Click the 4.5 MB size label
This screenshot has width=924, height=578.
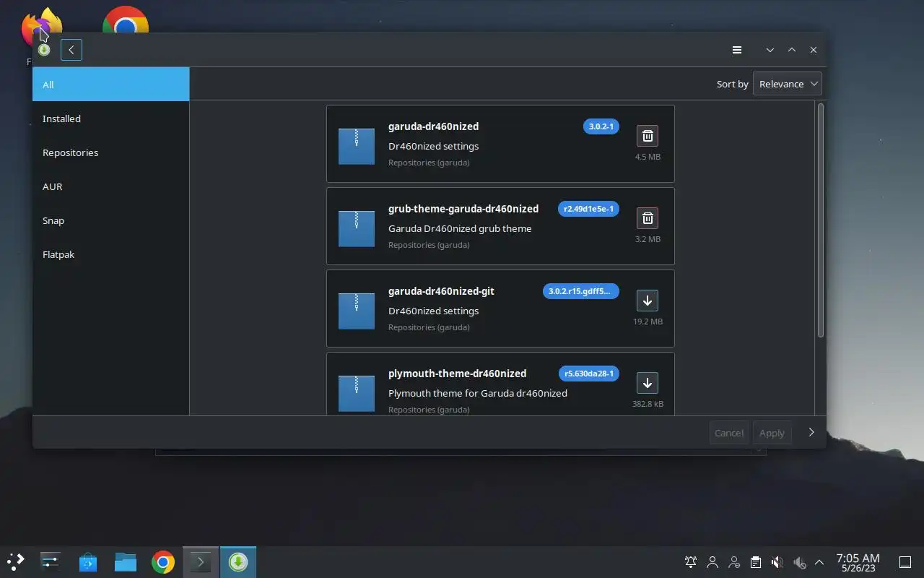pyautogui.click(x=648, y=157)
